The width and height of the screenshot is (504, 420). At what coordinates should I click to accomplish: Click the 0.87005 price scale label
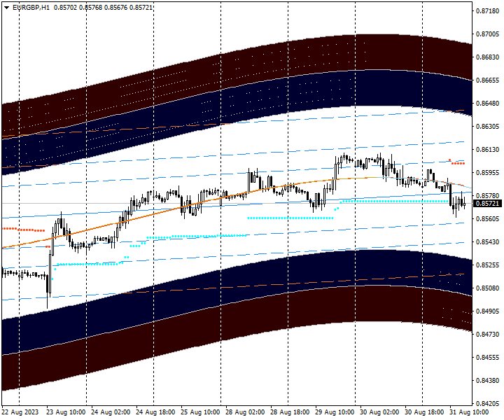pyautogui.click(x=487, y=34)
